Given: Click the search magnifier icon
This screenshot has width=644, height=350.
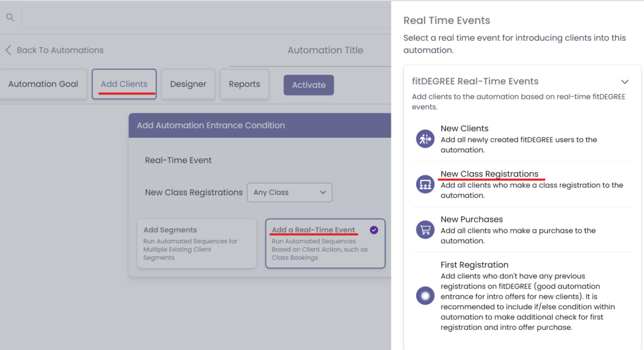Looking at the screenshot, I should point(10,18).
